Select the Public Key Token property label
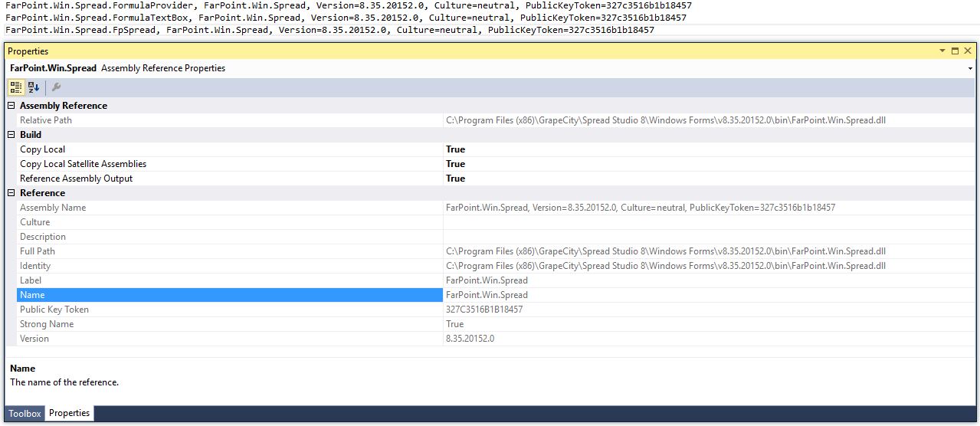The width and height of the screenshot is (980, 426). (54, 310)
